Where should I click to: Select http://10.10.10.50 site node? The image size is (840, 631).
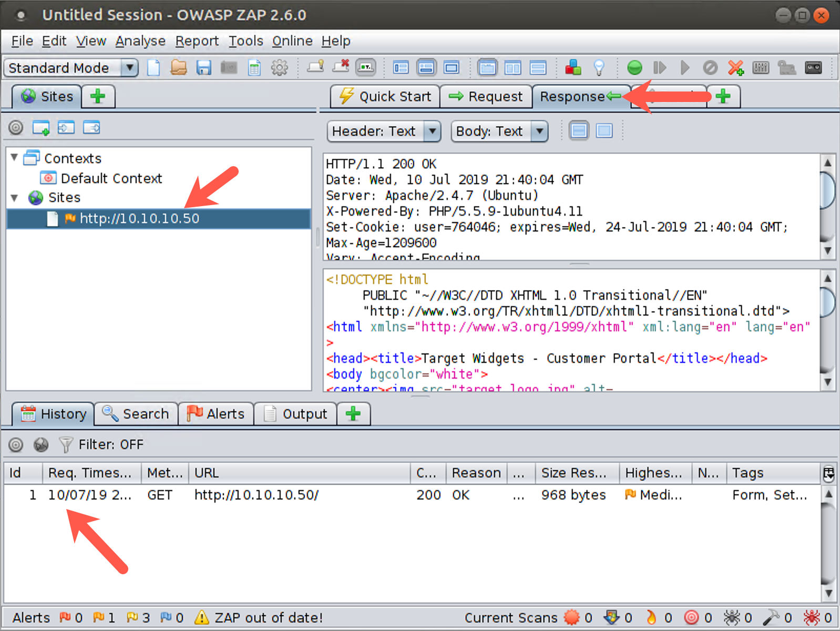click(x=159, y=218)
